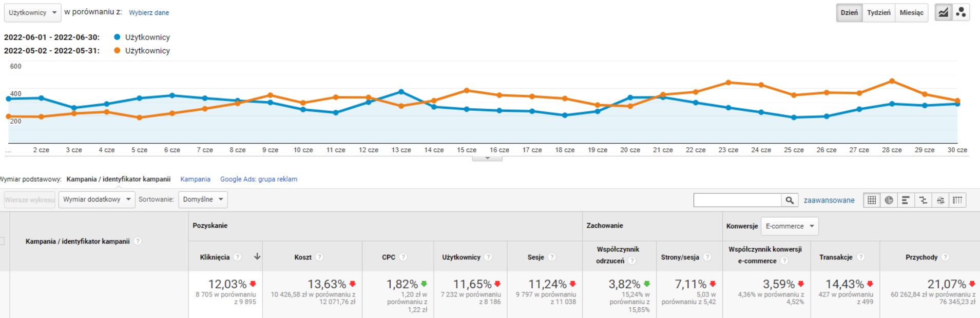Sort by the Koszt column header
This screenshot has height=318, width=980.
coord(303,257)
